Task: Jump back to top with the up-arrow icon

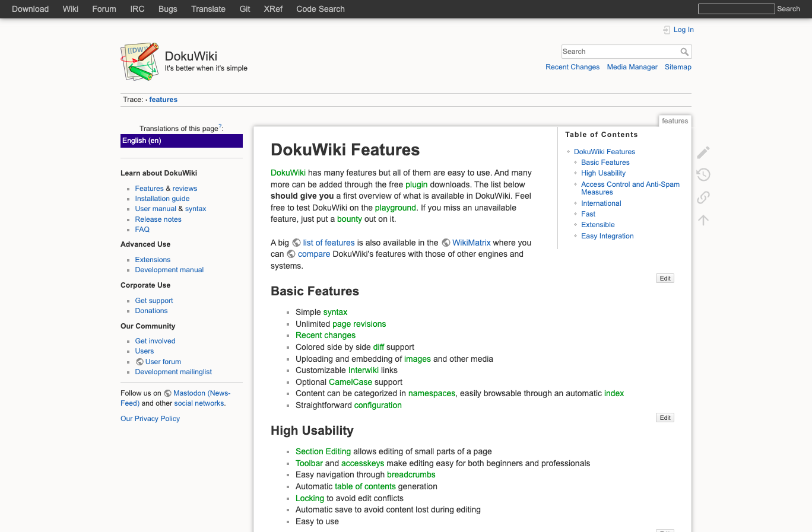Action: pos(703,220)
